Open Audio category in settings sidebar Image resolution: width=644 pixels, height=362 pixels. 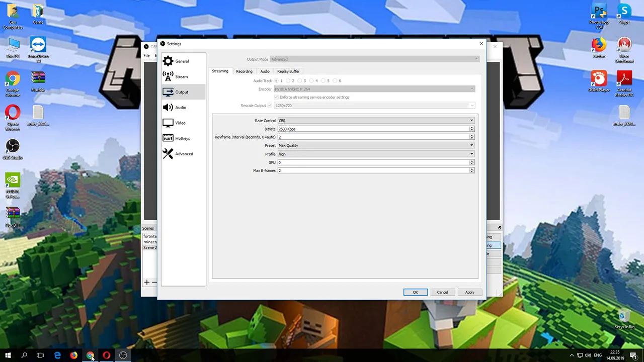(x=183, y=108)
